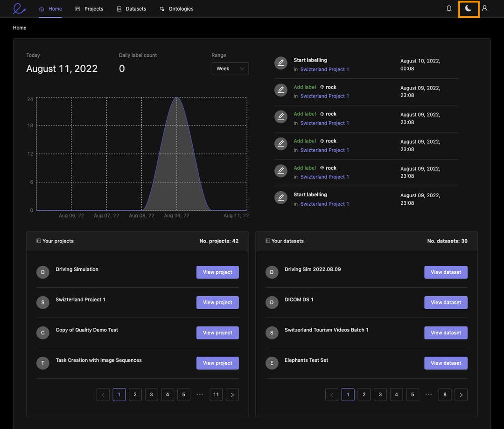View project Swizterland Project 1
Image resolution: width=504 pixels, height=429 pixels.
pyautogui.click(x=217, y=303)
